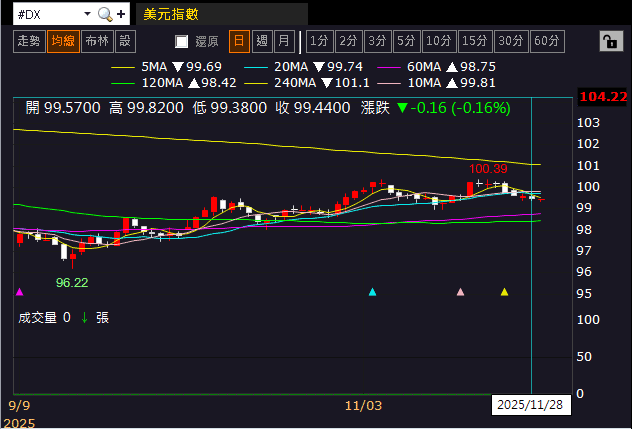Switch to 3分 interval
The width and height of the screenshot is (632, 429).
point(378,41)
